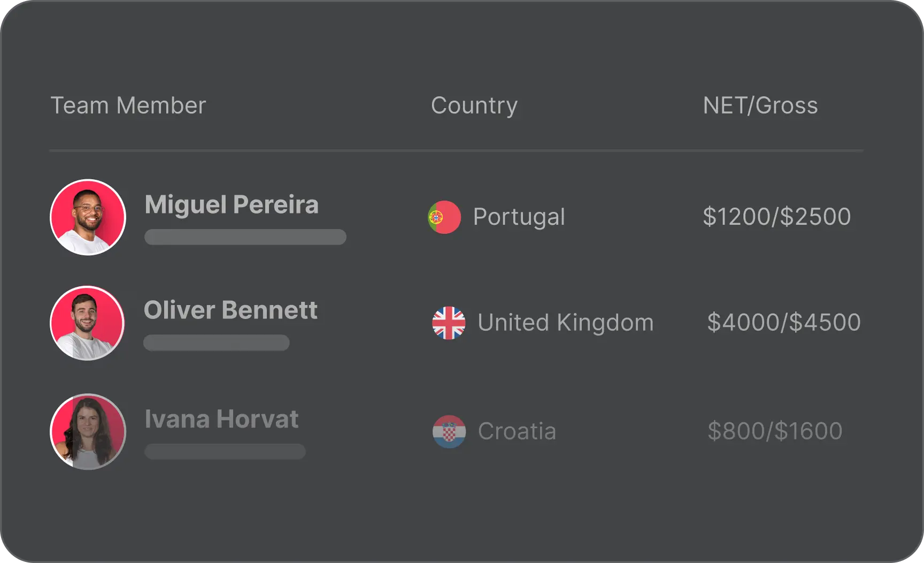Select the NET/Gross column header
The width and height of the screenshot is (924, 563).
click(x=760, y=105)
